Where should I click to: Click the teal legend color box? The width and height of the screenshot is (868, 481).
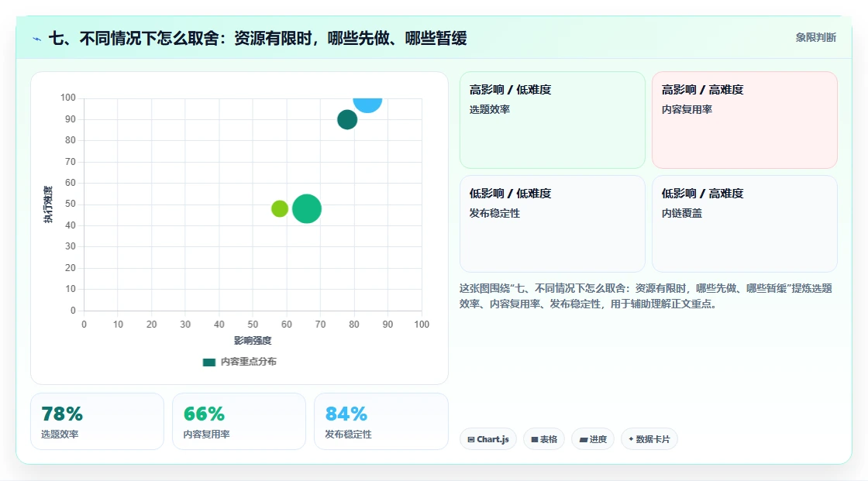(x=208, y=362)
